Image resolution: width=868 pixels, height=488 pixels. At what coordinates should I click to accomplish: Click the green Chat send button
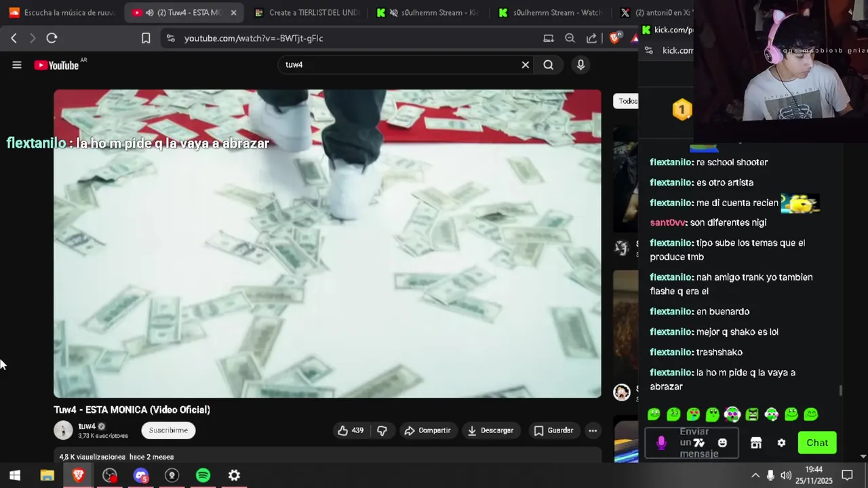[x=817, y=443]
